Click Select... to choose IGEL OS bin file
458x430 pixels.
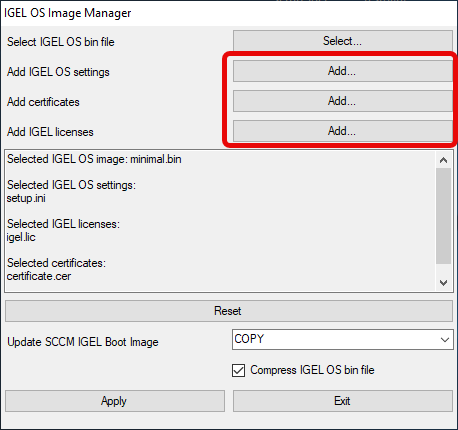pos(343,41)
